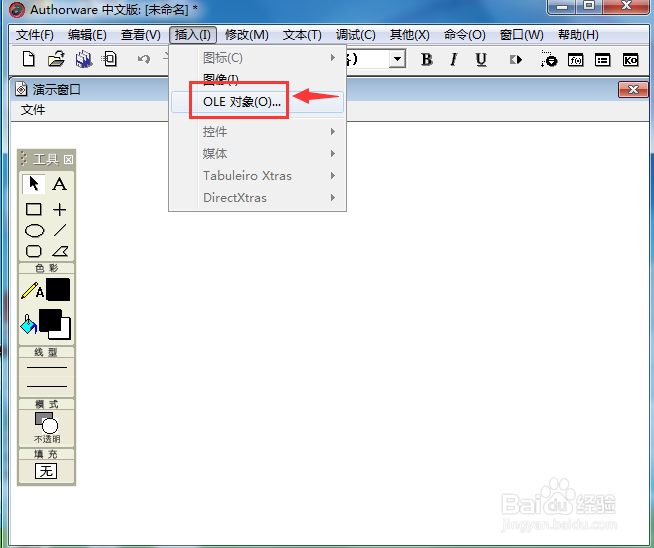The height and width of the screenshot is (548, 654).
Task: Click 文件 menu in presentation window
Action: pos(33,110)
